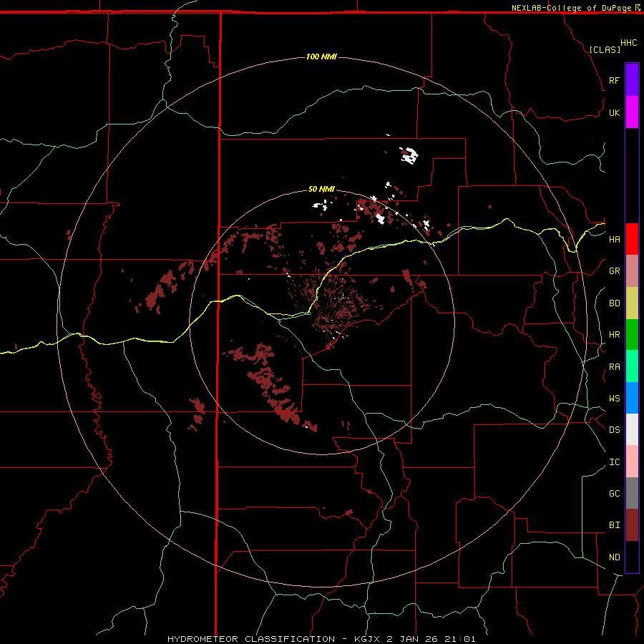Click the "21:01" timestamp in the footer
The image size is (644, 644).
coord(459,639)
